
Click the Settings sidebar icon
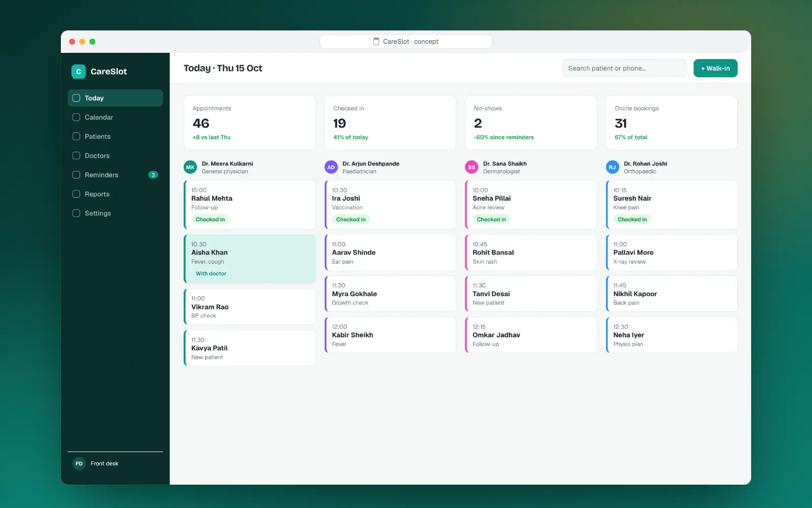point(76,213)
